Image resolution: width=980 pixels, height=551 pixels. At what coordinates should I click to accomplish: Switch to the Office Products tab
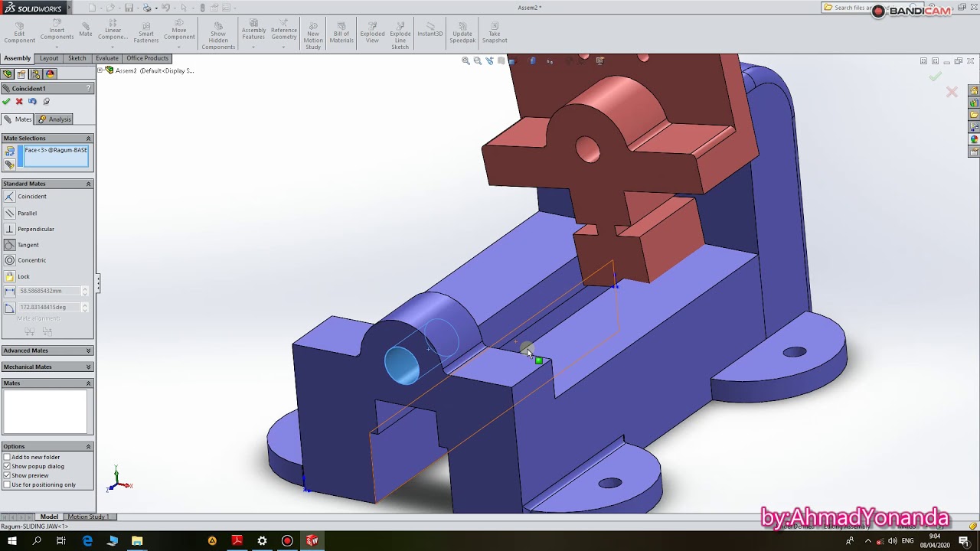[x=147, y=58]
